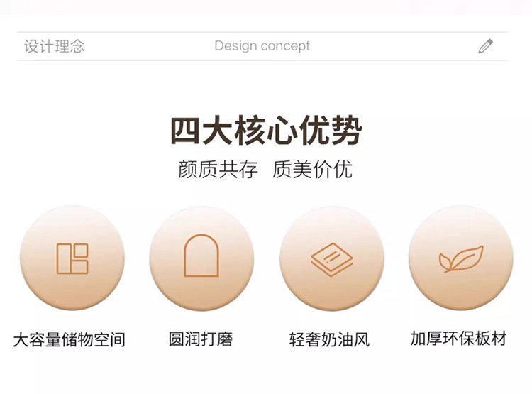
Task: Select the stacked boards icon
Action: point(331,260)
